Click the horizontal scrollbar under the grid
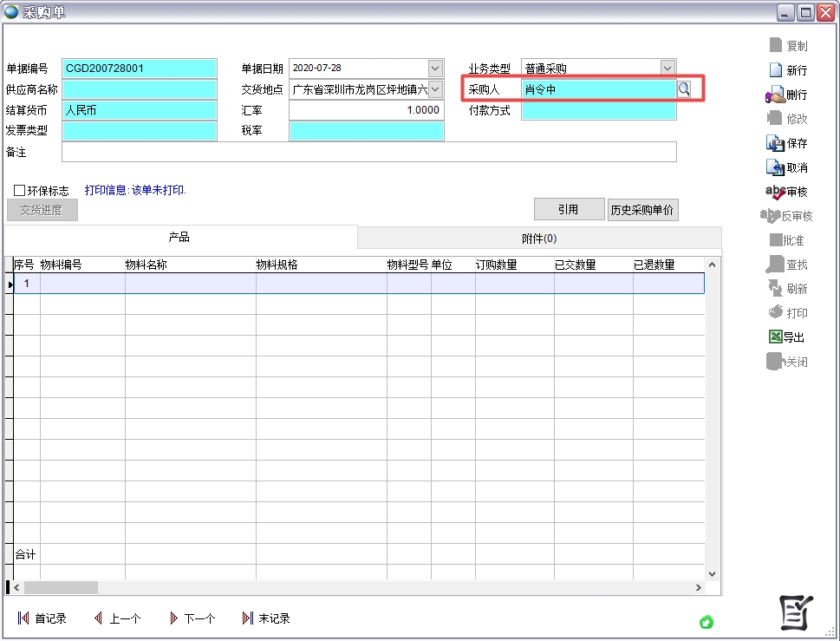Viewport: 840px width, 641px height. coord(347,588)
